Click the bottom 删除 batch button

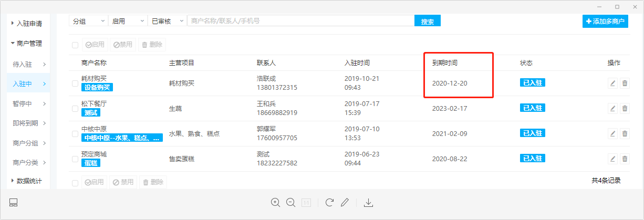(x=152, y=182)
